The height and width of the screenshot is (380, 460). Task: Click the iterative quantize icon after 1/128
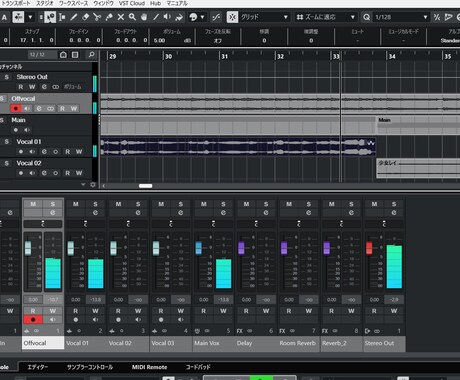[x=437, y=17]
